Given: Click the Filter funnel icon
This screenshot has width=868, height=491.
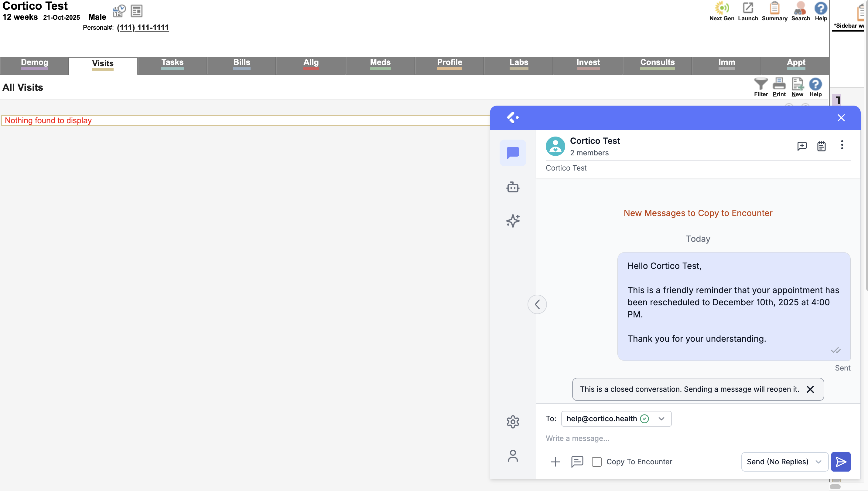Looking at the screenshot, I should coord(761,87).
